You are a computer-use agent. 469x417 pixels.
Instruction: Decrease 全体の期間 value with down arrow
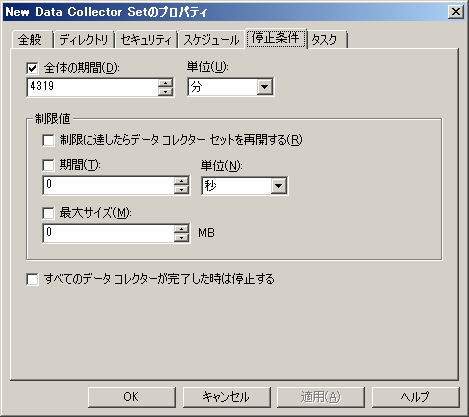point(165,91)
